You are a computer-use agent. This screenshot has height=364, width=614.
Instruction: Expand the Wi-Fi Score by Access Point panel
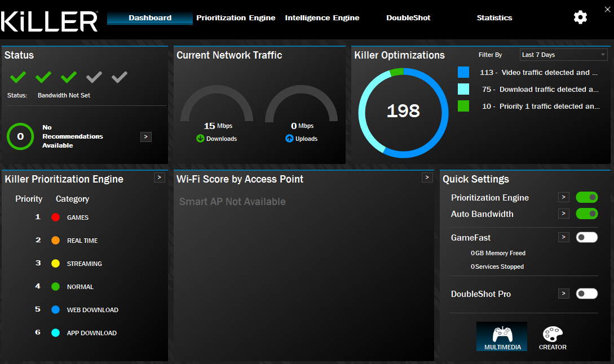pos(427,177)
